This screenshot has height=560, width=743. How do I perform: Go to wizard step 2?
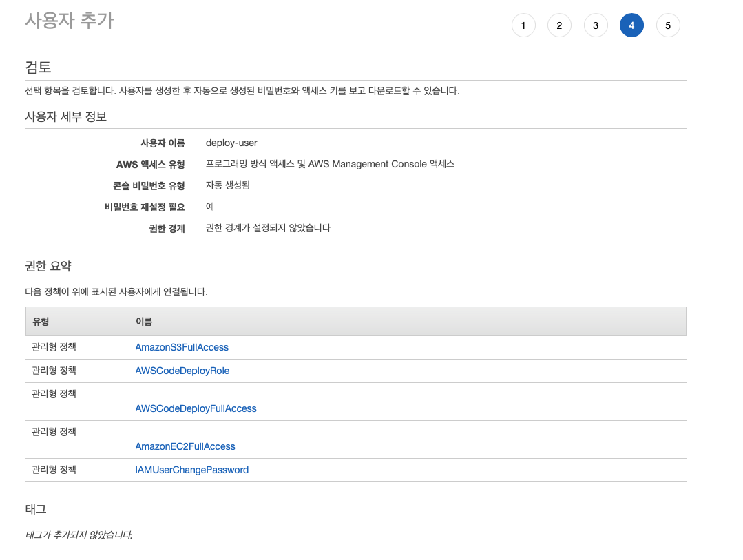click(559, 25)
